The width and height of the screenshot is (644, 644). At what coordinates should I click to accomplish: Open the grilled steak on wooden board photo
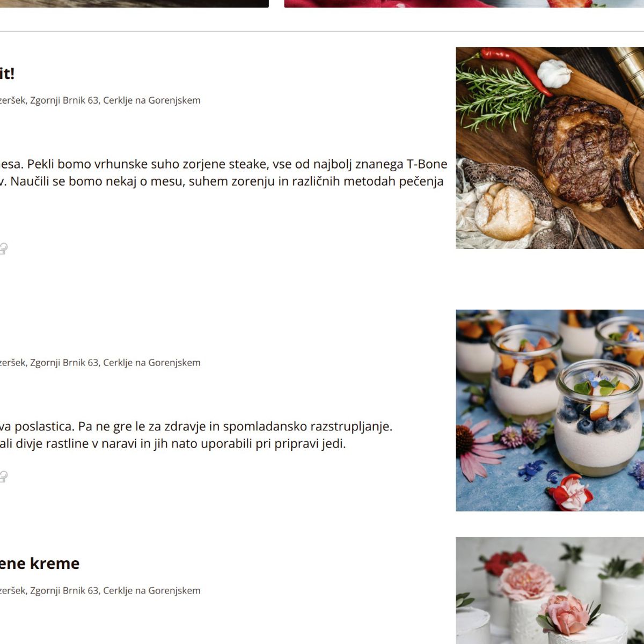[550, 148]
